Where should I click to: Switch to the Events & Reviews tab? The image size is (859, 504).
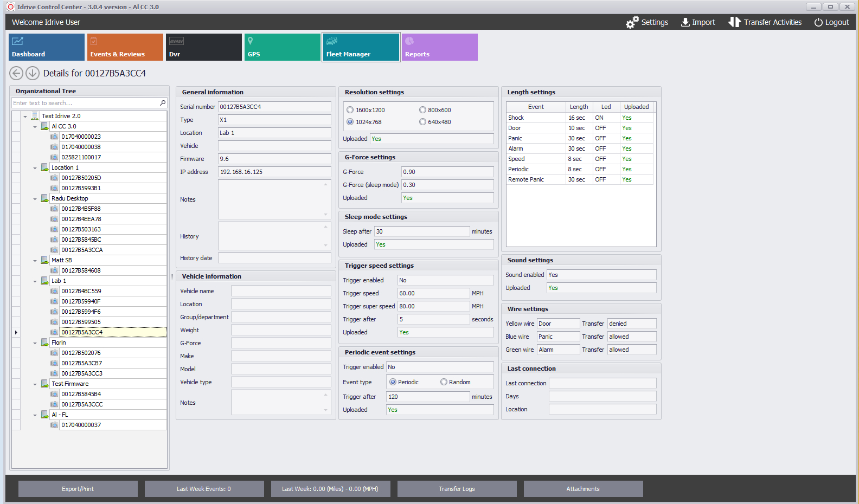125,47
